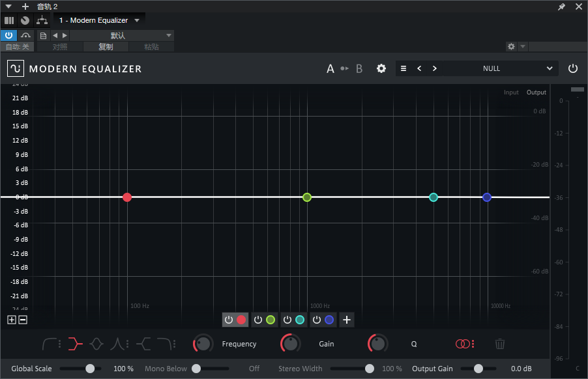The height and width of the screenshot is (379, 588).
Task: Click the Gain knob
Action: (291, 343)
